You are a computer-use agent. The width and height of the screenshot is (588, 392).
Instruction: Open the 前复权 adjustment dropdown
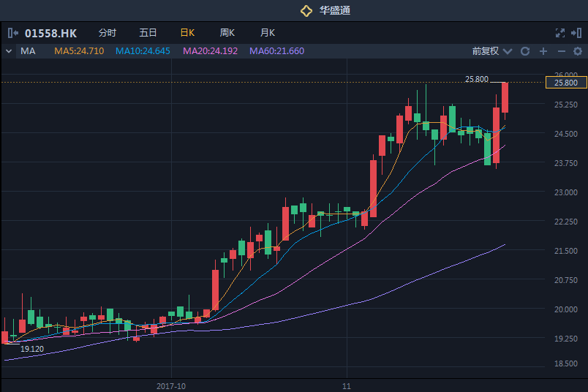click(489, 51)
